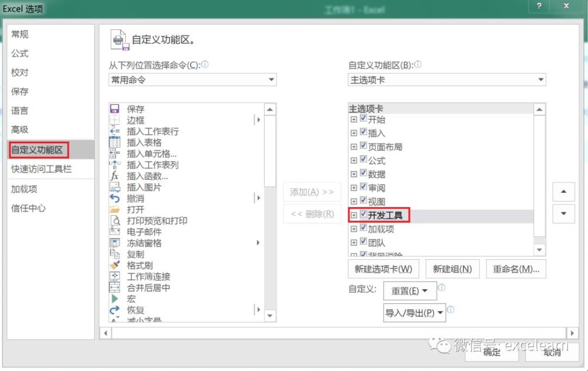This screenshot has width=588, height=371.
Task: Click the 打印预览和打印 icon
Action: pos(115,220)
